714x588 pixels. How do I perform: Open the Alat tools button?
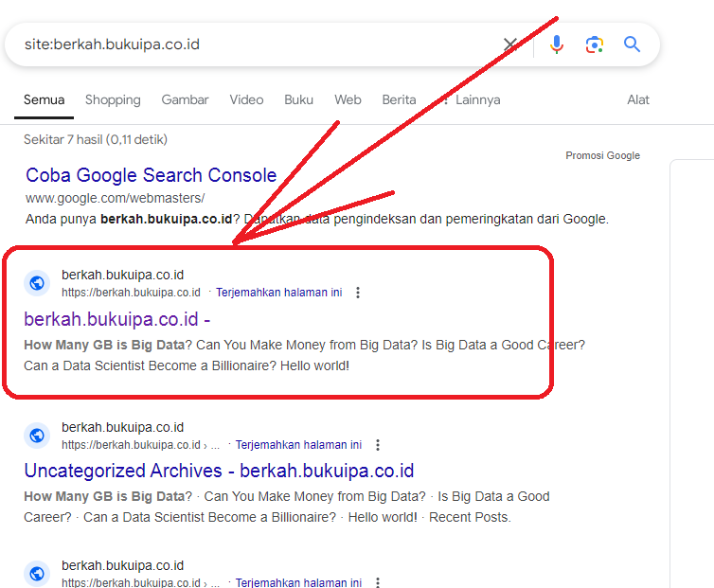point(638,99)
